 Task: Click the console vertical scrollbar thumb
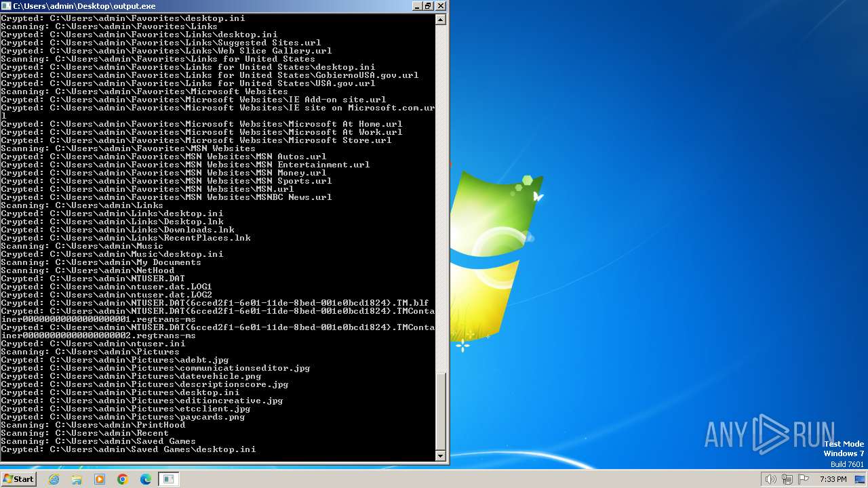point(441,412)
